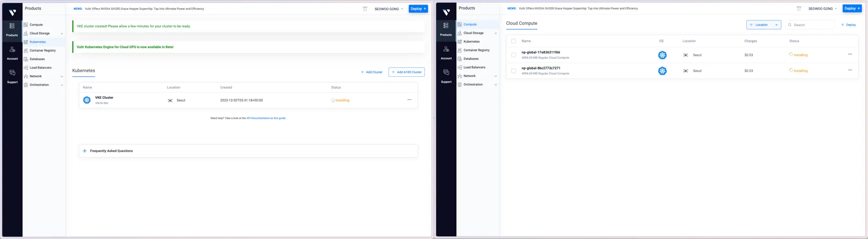Click Deploy + button in right window header
The height and width of the screenshot is (239, 868).
(x=852, y=8)
